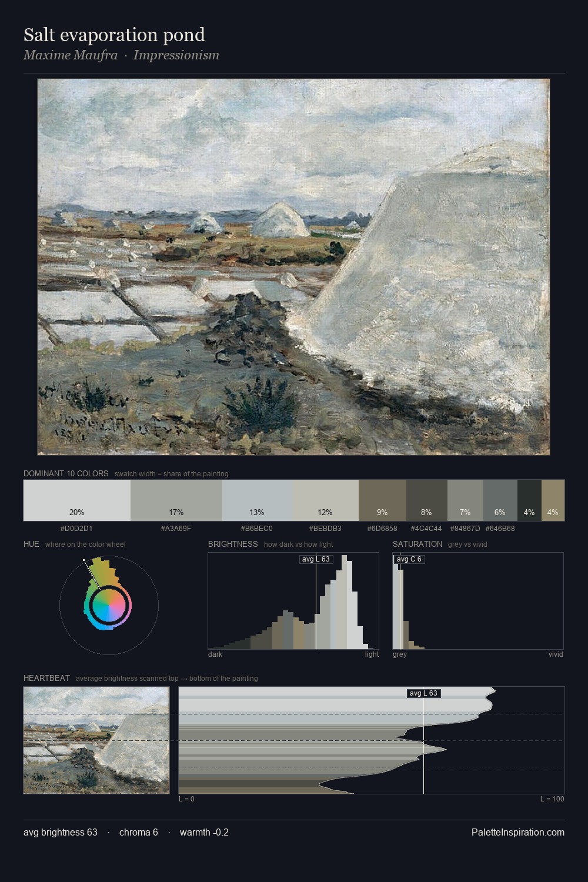Click the L = 0 axis label

(x=186, y=799)
